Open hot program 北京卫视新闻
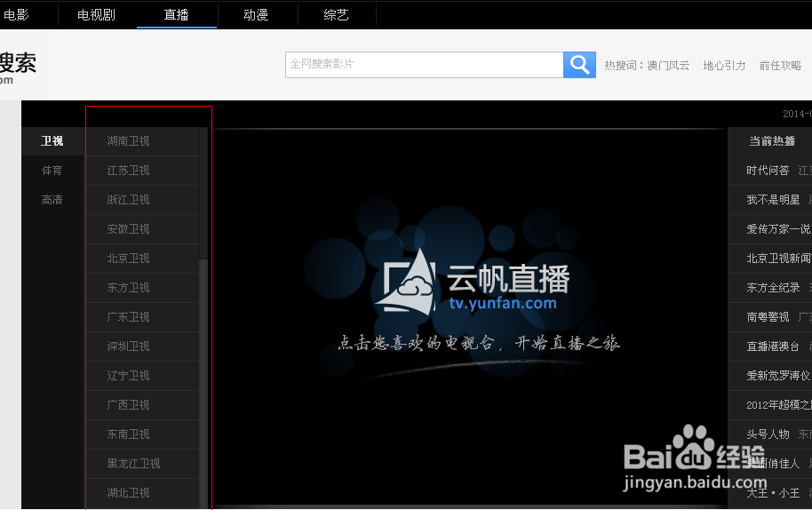The height and width of the screenshot is (510, 812). click(778, 259)
